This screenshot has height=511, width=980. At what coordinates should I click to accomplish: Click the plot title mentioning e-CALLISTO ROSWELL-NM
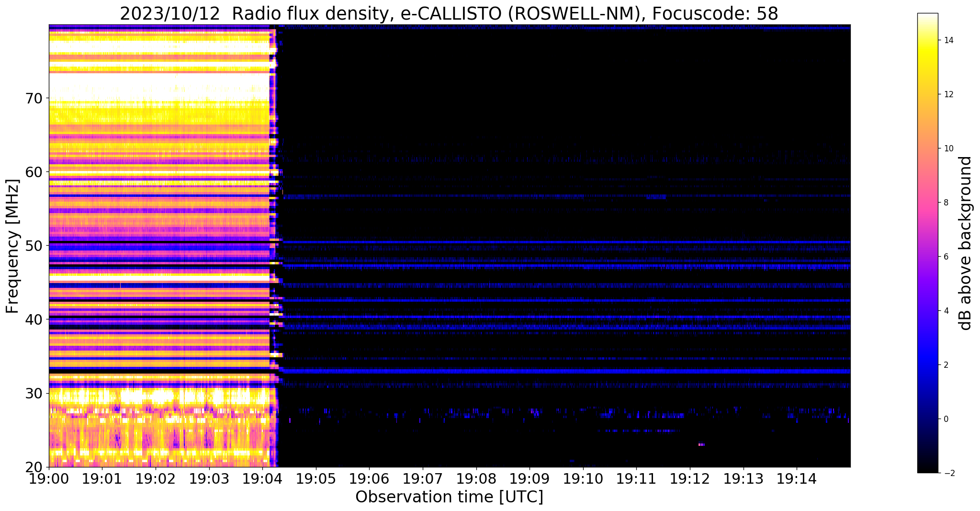[x=449, y=13]
